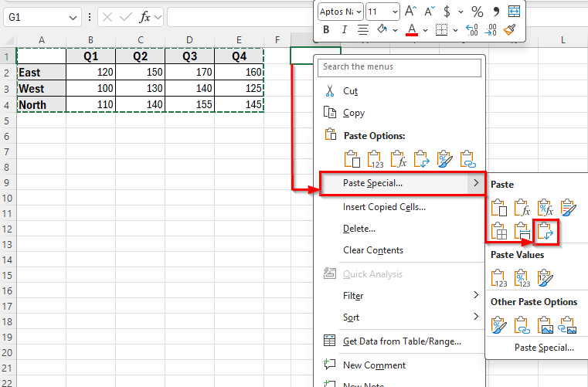Choose Get Data from Table/Range

tap(399, 341)
